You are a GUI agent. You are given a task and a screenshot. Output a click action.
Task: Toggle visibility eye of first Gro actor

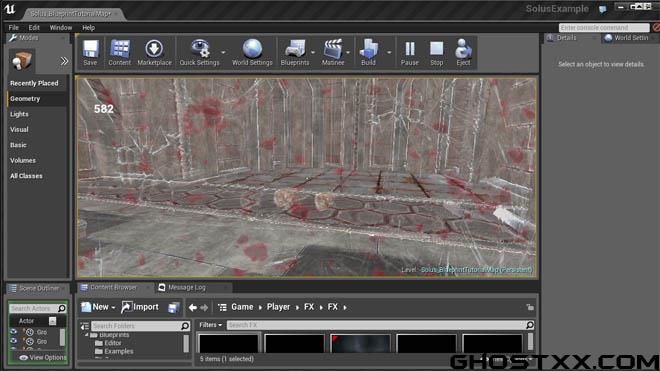coord(13,332)
